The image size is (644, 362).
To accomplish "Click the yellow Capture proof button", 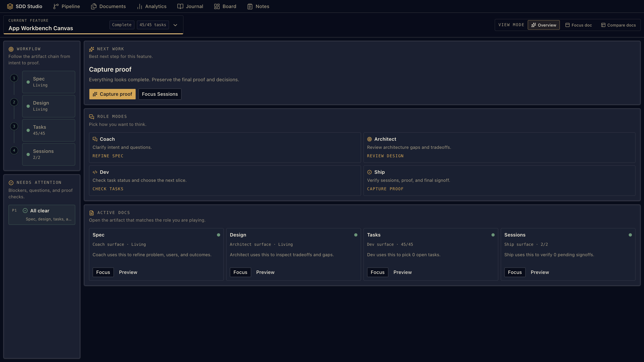I will [x=112, y=94].
